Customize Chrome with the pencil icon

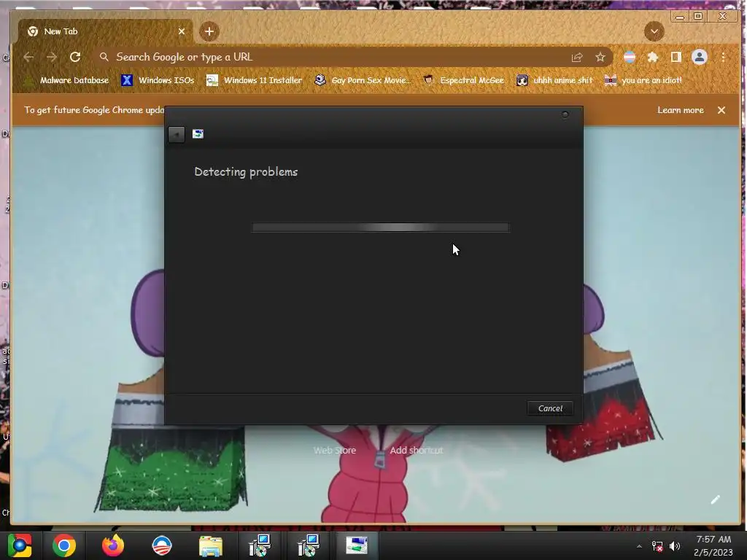pyautogui.click(x=715, y=499)
